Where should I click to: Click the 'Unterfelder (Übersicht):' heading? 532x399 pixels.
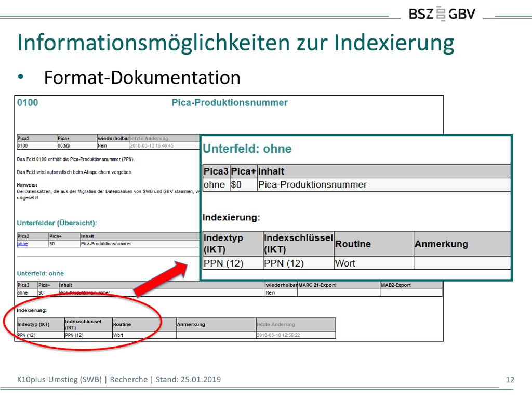point(57,223)
